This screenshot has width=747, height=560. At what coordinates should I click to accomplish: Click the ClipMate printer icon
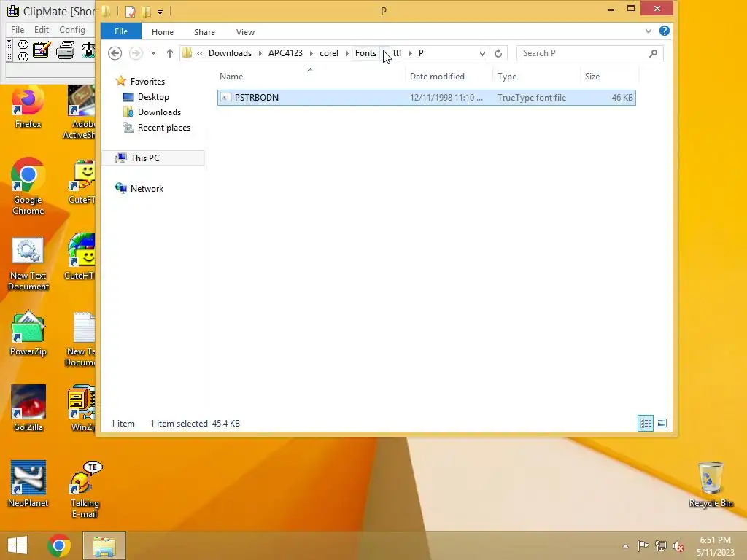(65, 50)
